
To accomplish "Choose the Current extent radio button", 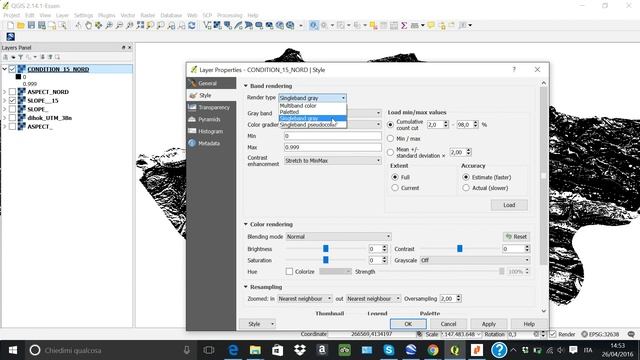I will point(395,188).
